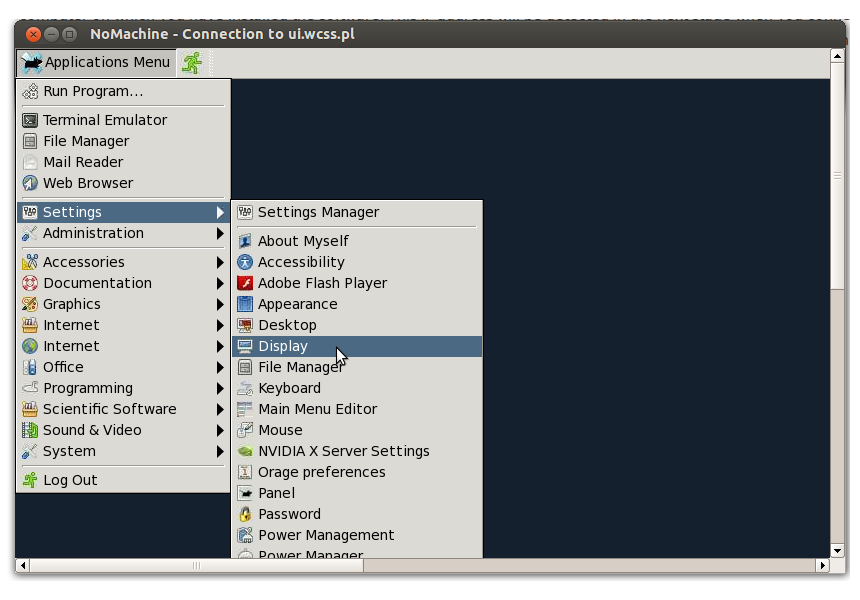Expand the Administration submenu arrow

[x=220, y=233]
